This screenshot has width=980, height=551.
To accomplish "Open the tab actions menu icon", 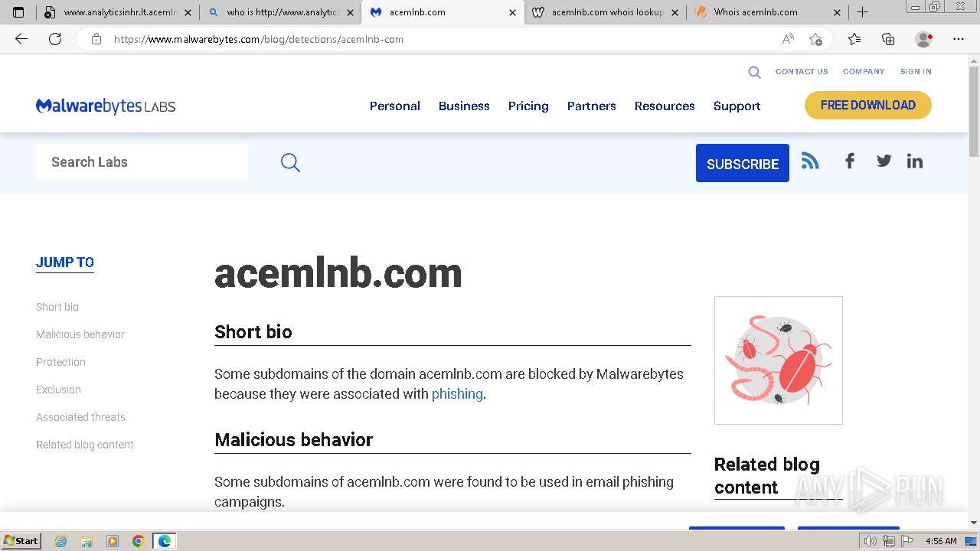I will 18,12.
